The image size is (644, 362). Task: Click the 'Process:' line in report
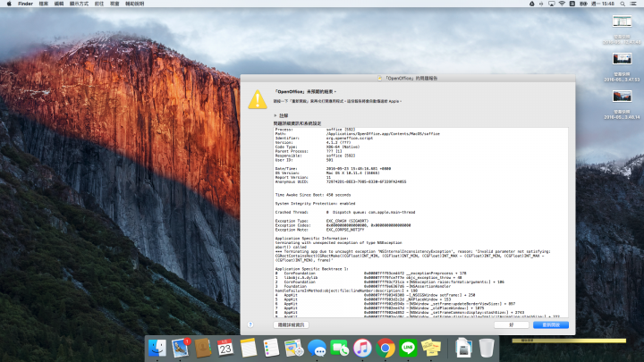coord(316,130)
